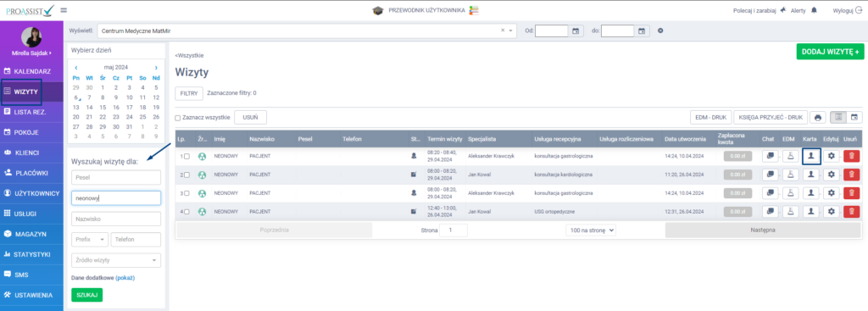Click the printer icon above the table
Viewport: 868px width, 311px height.
pos(818,117)
